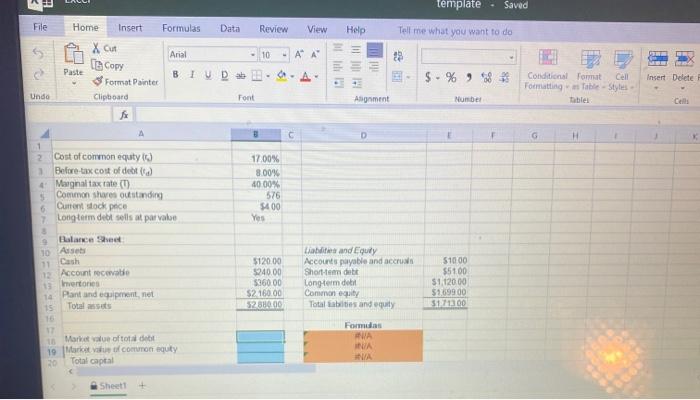The width and height of the screenshot is (700, 400).
Task: Apply comma style format
Action: point(469,78)
